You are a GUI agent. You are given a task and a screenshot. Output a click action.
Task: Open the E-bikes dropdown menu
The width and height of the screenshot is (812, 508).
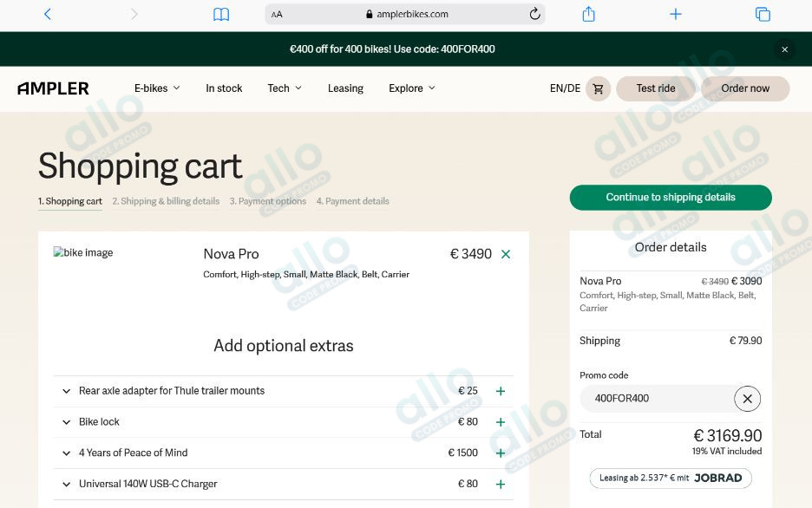(157, 88)
